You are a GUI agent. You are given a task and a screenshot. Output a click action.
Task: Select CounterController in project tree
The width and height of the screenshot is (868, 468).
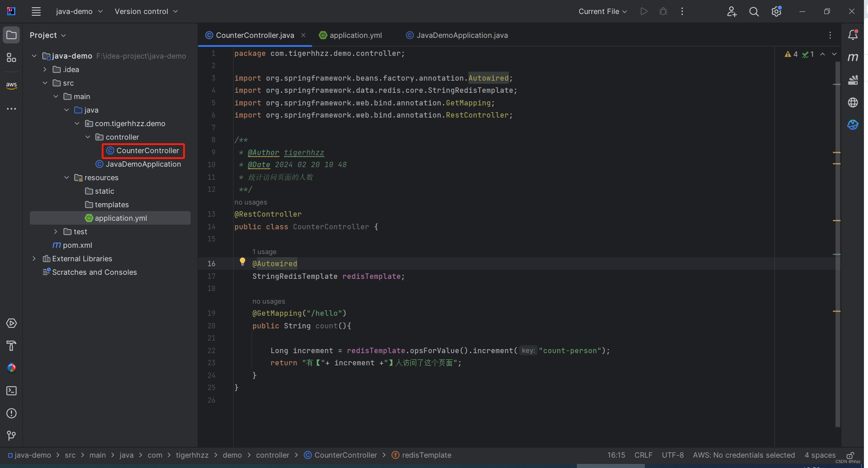click(x=143, y=150)
